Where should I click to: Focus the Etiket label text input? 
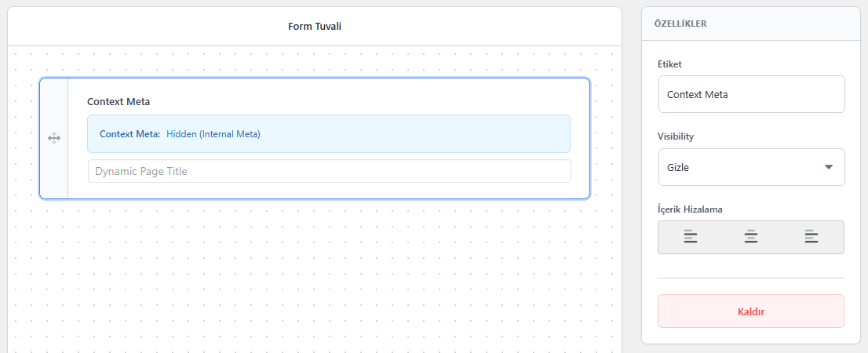(x=751, y=94)
